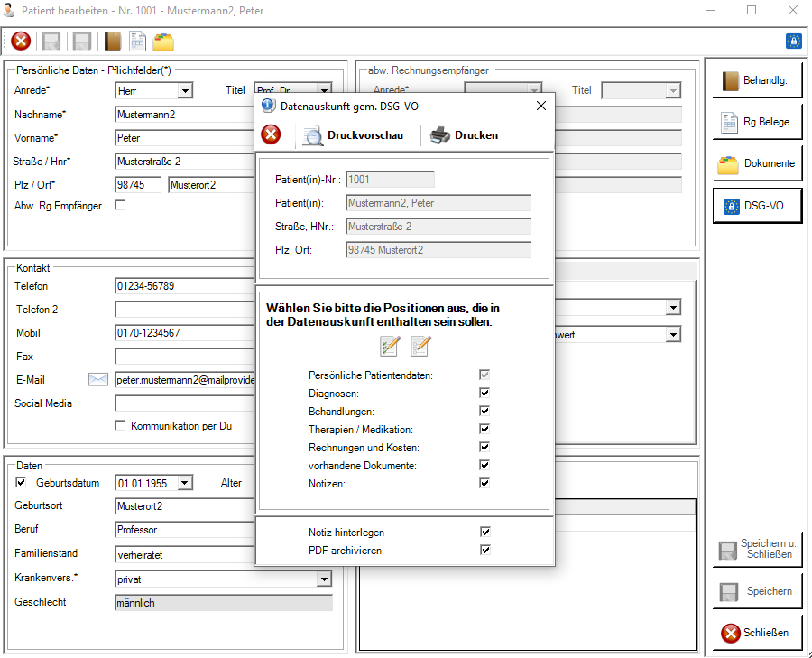Click the first grey save disk toolbar icon
The image size is (812, 658).
[x=51, y=42]
